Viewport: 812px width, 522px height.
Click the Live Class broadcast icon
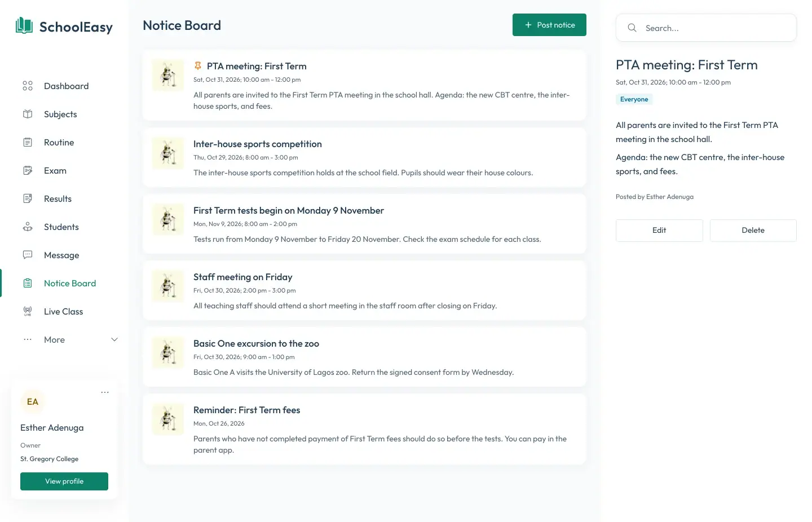pyautogui.click(x=28, y=311)
